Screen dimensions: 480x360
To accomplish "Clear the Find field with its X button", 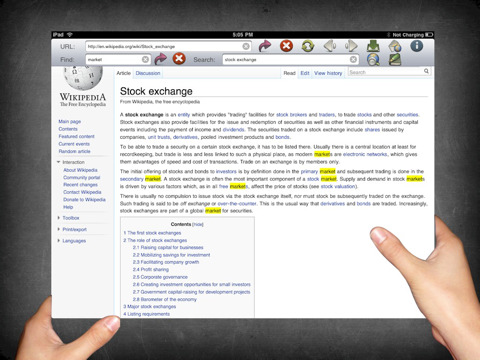I will click(x=145, y=59).
